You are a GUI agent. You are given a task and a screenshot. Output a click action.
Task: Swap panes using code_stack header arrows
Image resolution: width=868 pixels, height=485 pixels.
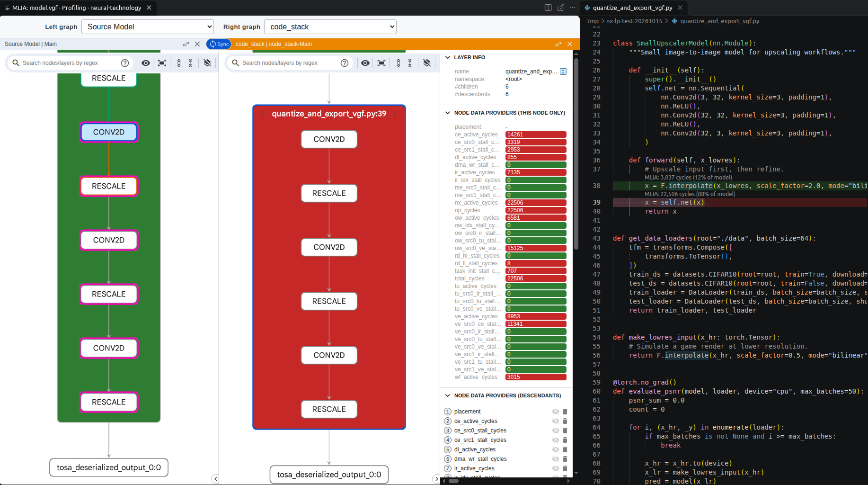[x=558, y=44]
